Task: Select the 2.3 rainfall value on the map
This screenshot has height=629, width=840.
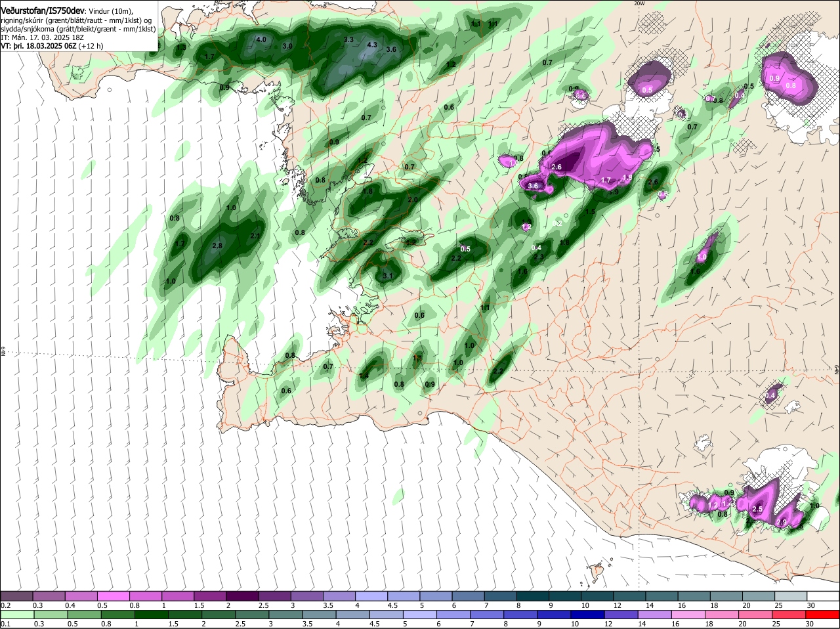Action: 539,257
